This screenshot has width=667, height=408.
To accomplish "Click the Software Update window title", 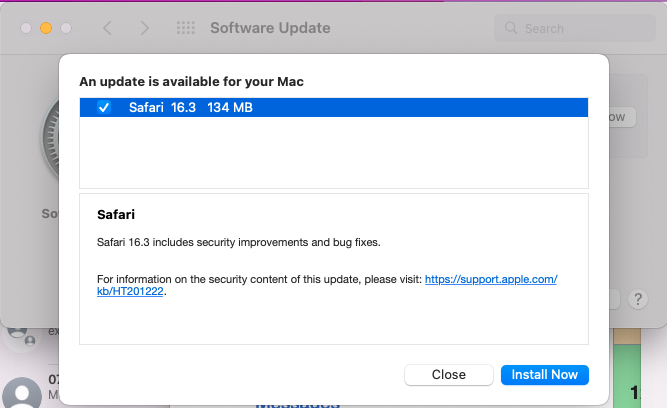I will point(270,28).
